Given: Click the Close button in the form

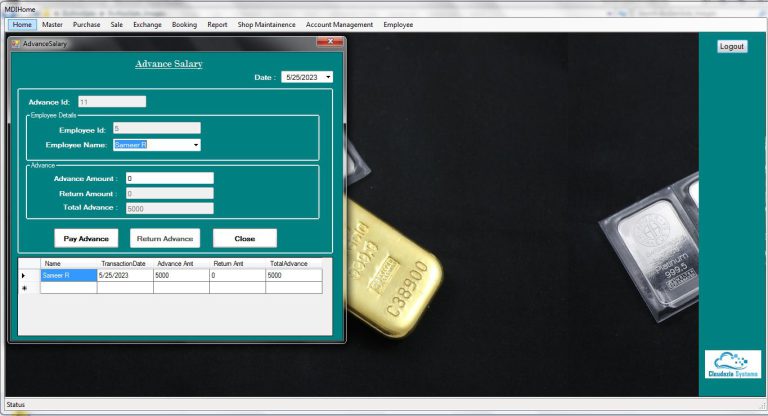Looking at the screenshot, I should pos(245,238).
